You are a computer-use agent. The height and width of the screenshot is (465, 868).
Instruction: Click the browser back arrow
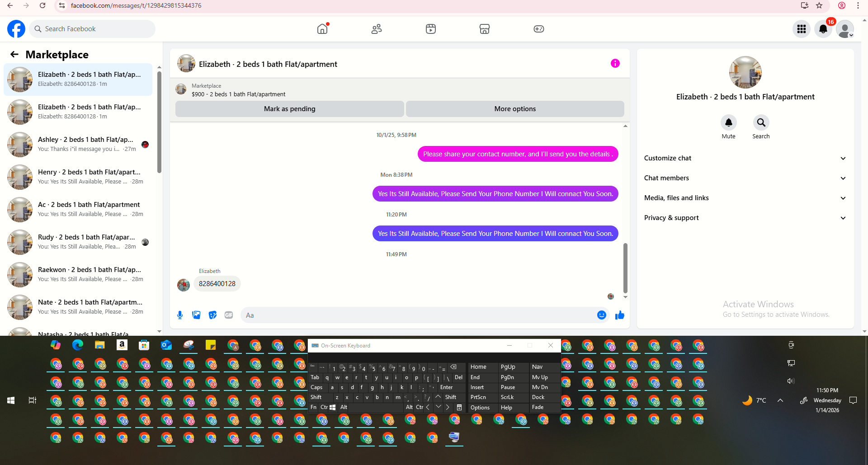(10, 5)
